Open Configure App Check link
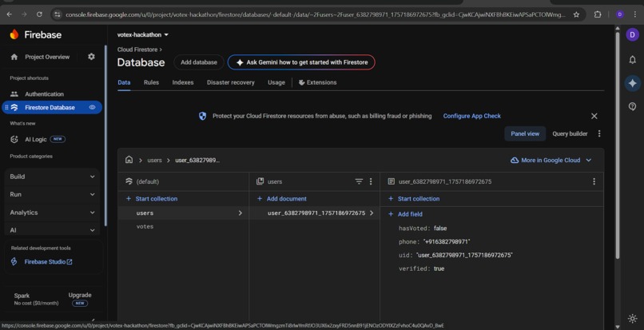The width and height of the screenshot is (644, 330). tap(471, 117)
